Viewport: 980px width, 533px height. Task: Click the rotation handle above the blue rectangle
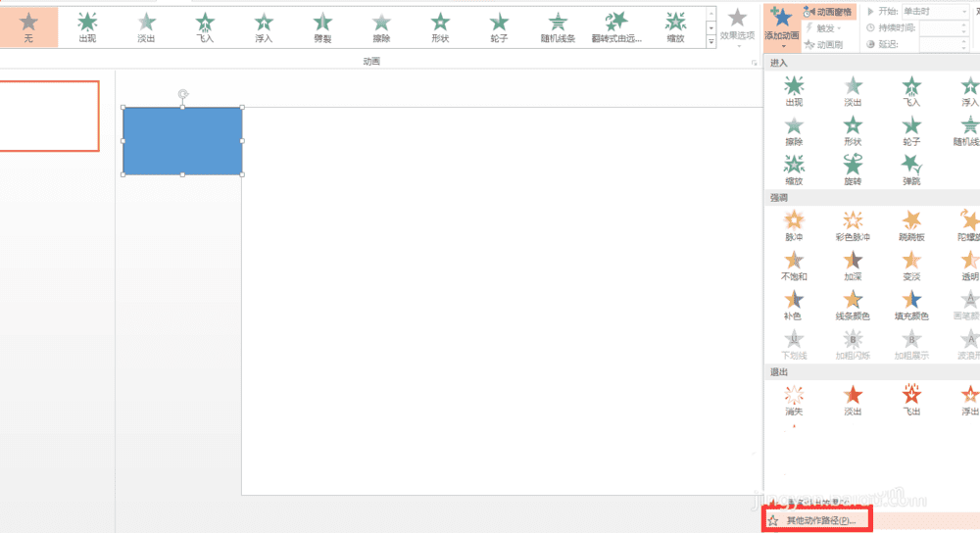(182, 94)
